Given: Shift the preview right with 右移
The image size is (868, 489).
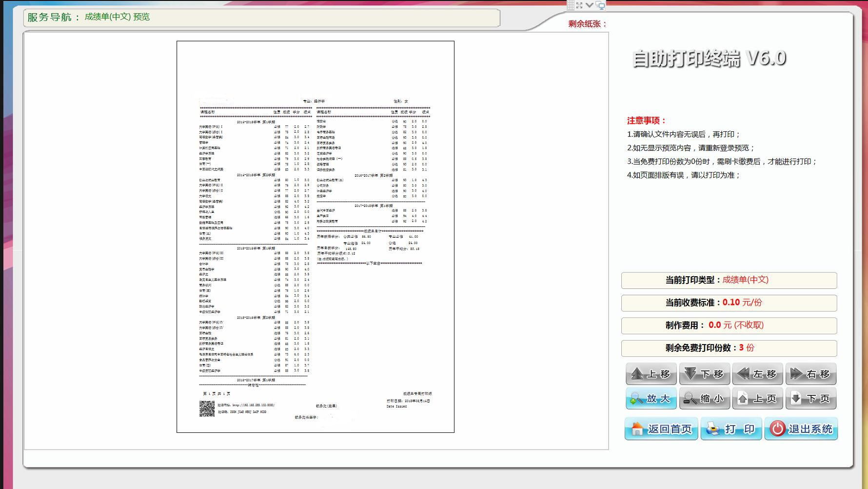Looking at the screenshot, I should click(810, 374).
